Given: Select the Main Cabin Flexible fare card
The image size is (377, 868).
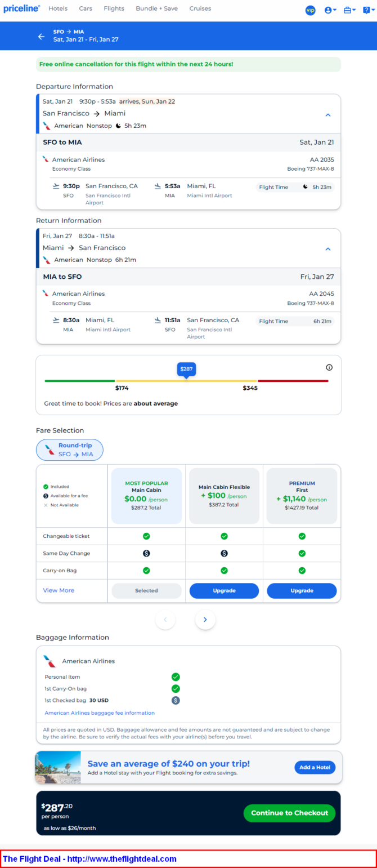Looking at the screenshot, I should (x=224, y=496).
